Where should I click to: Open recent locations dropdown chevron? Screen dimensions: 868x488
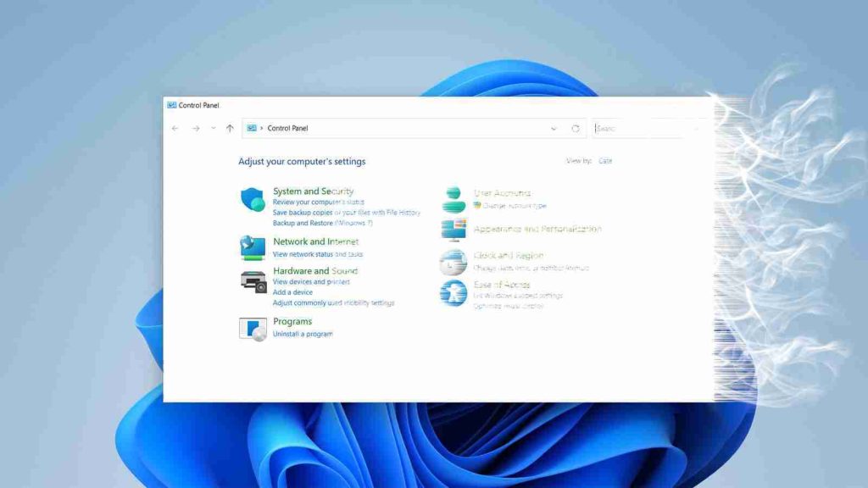pyautogui.click(x=213, y=129)
